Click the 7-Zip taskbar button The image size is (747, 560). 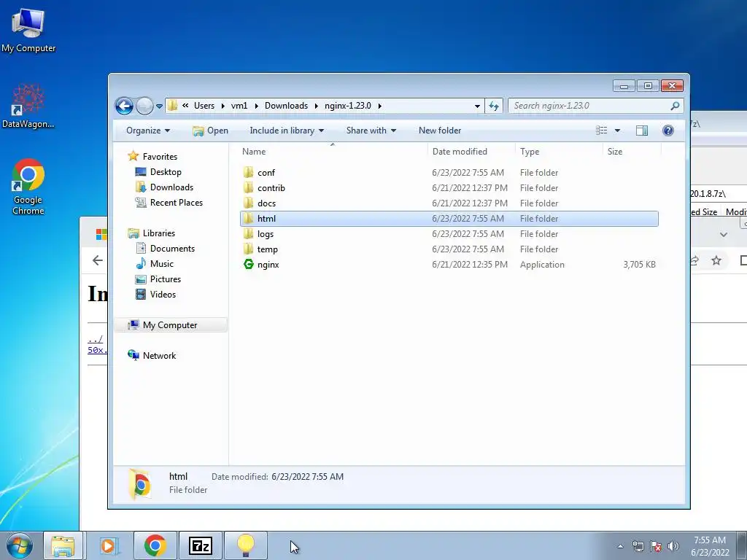pos(200,545)
